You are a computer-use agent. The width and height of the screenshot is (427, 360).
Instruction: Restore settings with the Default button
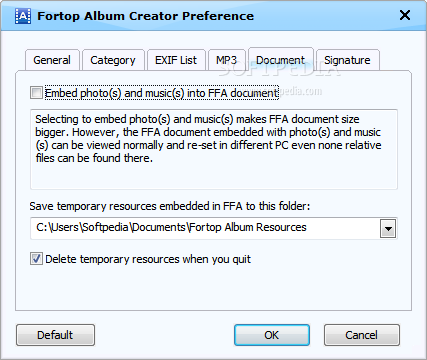click(55, 335)
